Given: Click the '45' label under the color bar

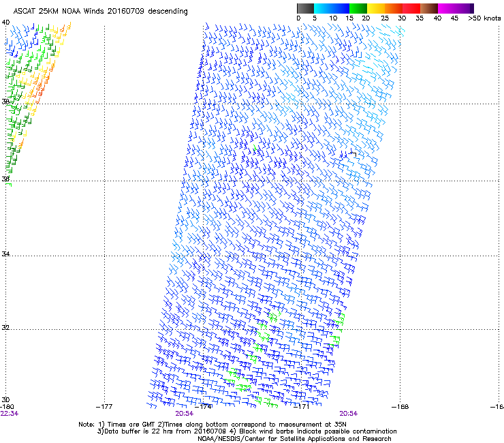Looking at the screenshot, I should point(454,18).
